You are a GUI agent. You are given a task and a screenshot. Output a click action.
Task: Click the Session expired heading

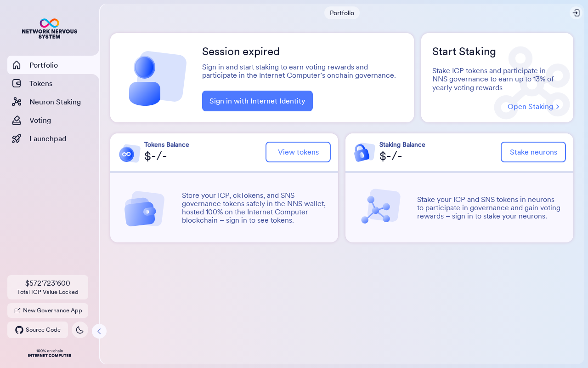pyautogui.click(x=241, y=52)
